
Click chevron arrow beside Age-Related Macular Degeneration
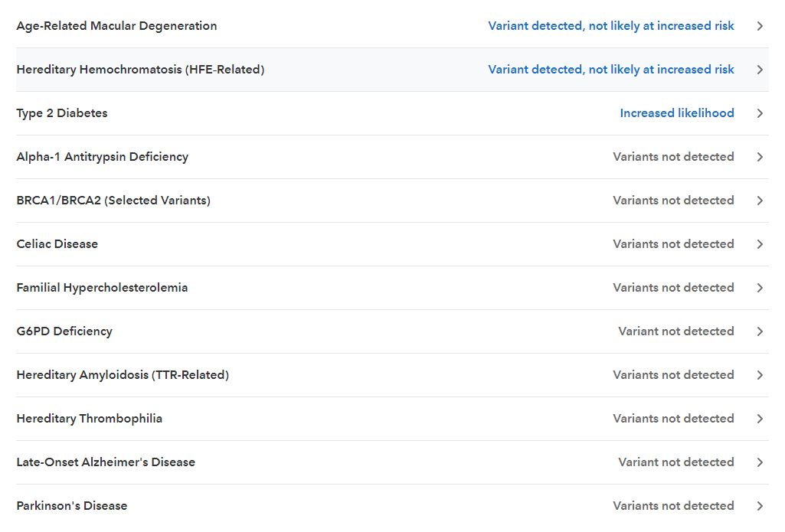coord(760,26)
